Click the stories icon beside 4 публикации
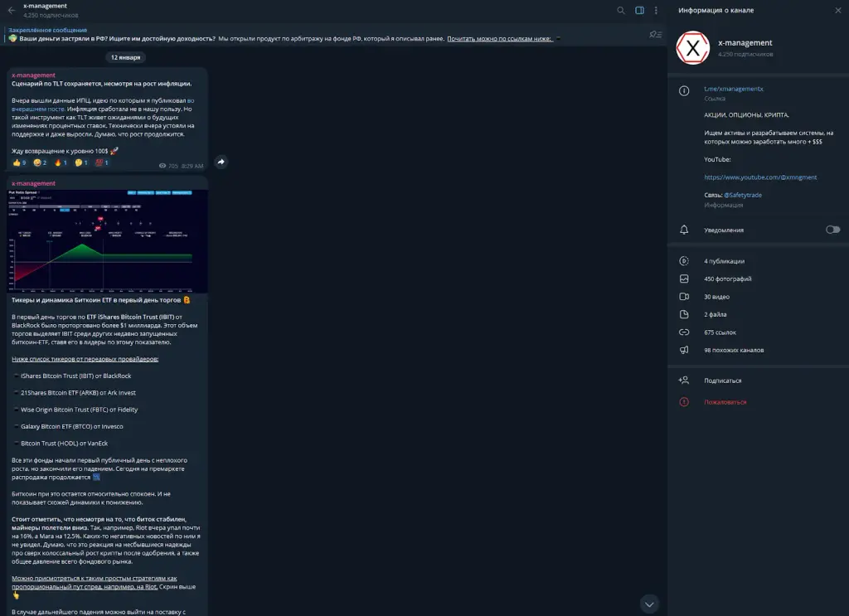 (684, 261)
